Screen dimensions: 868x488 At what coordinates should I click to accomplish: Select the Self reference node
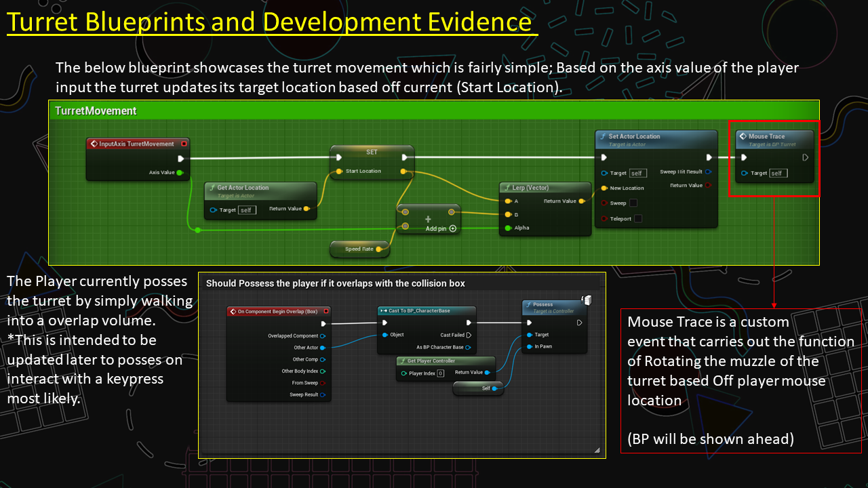[478, 388]
